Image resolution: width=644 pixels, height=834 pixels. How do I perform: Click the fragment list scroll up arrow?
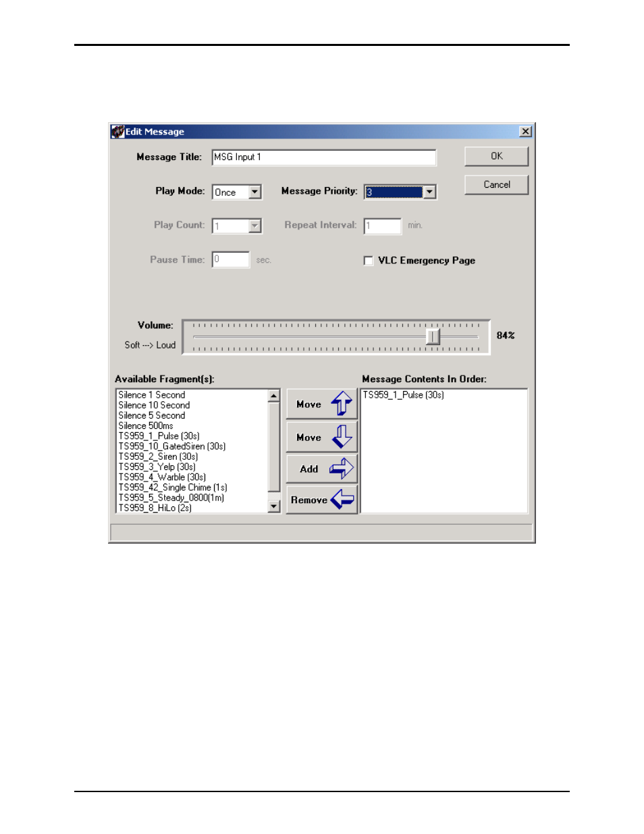point(273,396)
